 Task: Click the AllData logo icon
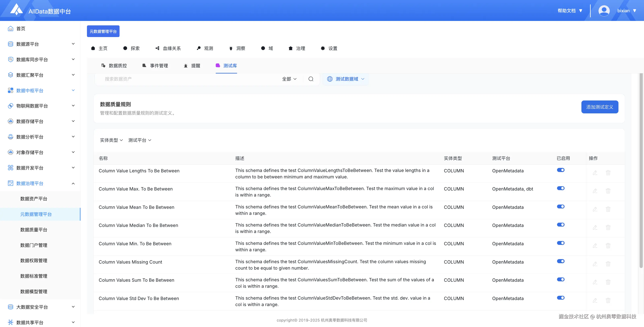16,9
